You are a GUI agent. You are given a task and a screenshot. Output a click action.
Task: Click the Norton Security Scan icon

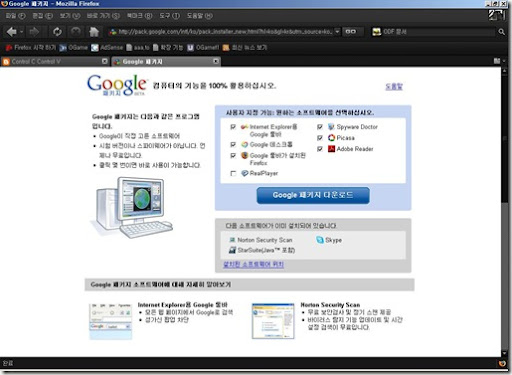[232, 240]
